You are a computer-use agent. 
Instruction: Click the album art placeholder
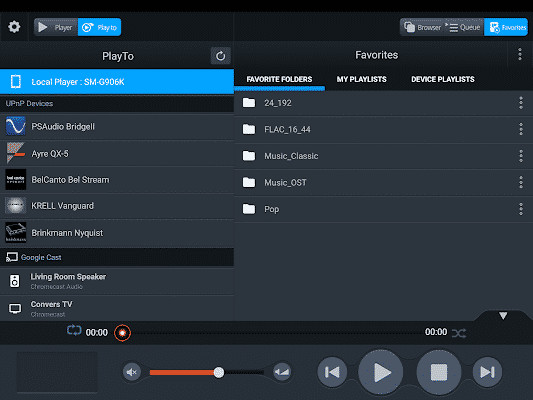coord(57,372)
